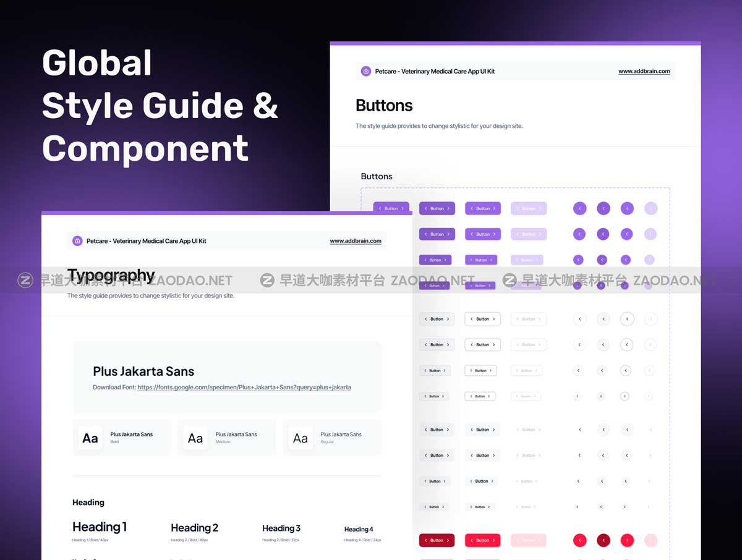Open the Plus Jakarta Sans Google Fonts download link
Image resolution: width=742 pixels, height=560 pixels.
click(x=244, y=388)
